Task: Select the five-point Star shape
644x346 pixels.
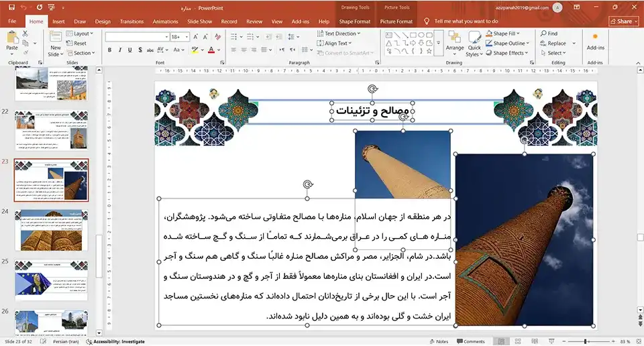Action: point(429,52)
